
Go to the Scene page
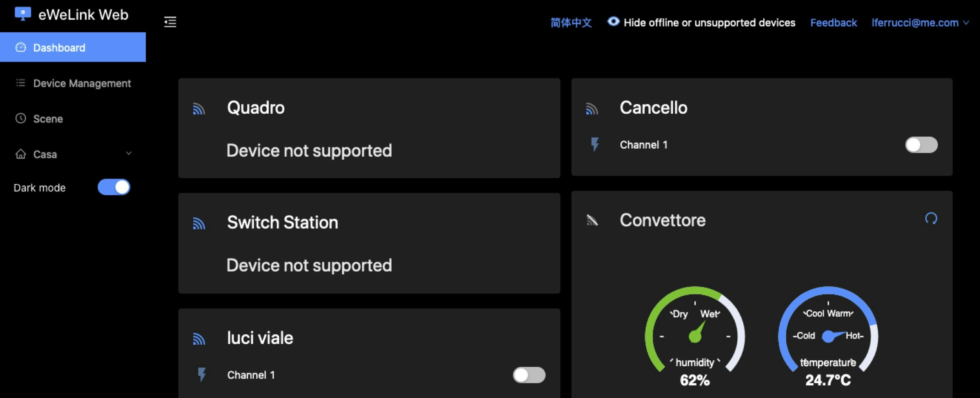[48, 119]
